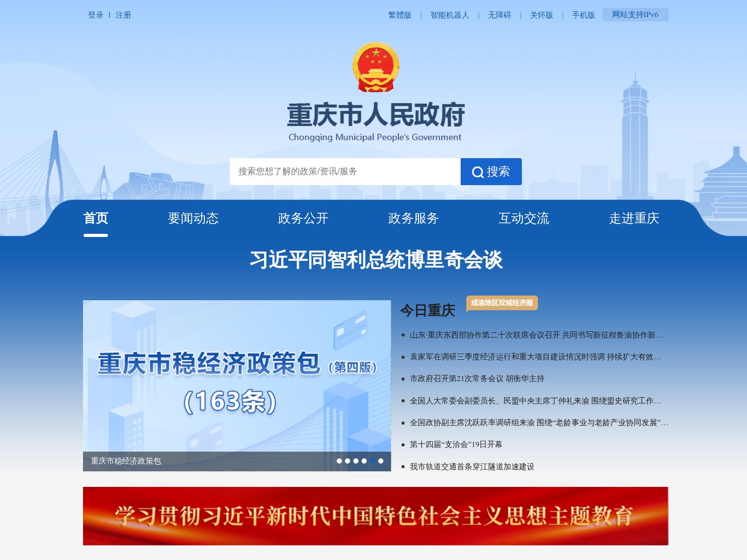Screen dimensions: 747x560
Task: Open news about 丁仲礼来渝
Action: (x=535, y=401)
